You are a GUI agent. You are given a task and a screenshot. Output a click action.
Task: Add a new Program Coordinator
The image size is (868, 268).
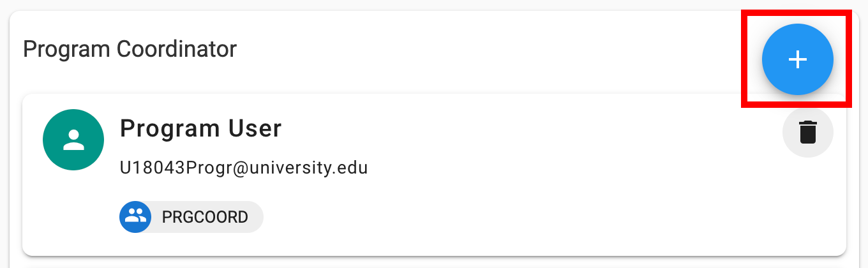pos(797,59)
